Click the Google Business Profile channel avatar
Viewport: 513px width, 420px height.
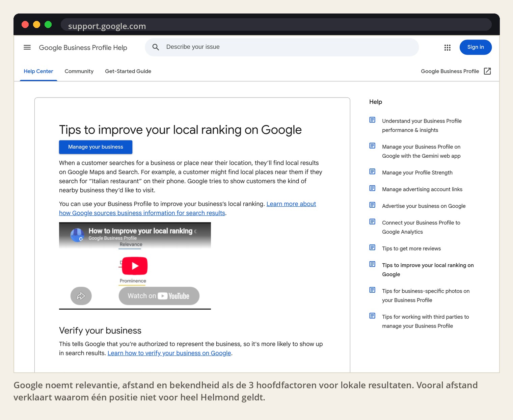77,235
